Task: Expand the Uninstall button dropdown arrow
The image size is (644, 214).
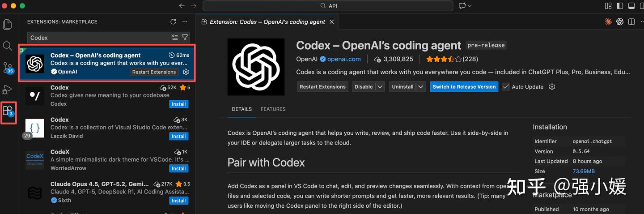Action: pos(420,87)
